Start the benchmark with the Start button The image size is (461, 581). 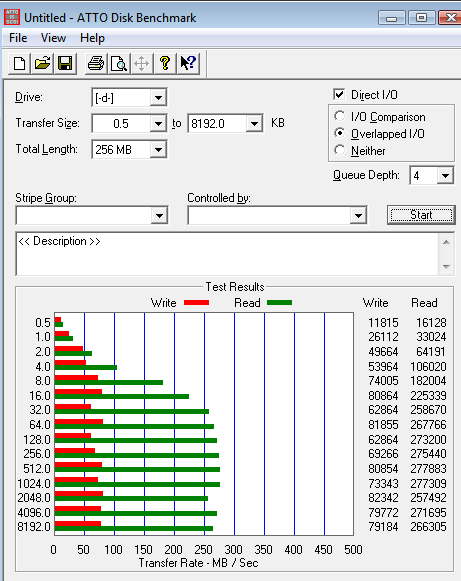[x=421, y=215]
